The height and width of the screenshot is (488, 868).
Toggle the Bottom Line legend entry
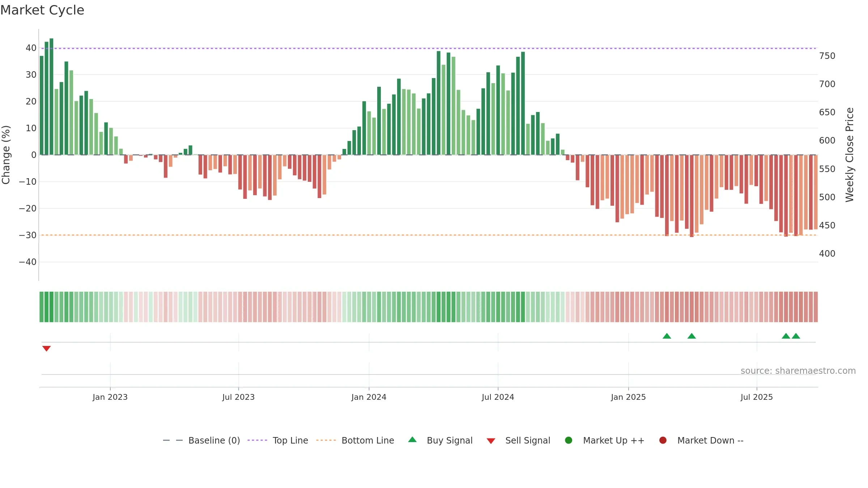pos(355,440)
